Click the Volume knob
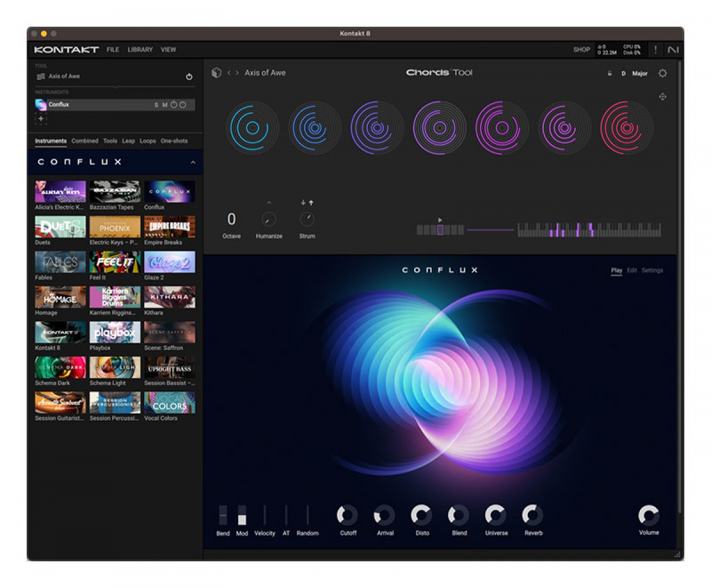Image resolution: width=711 pixels, height=588 pixels. coord(649,515)
